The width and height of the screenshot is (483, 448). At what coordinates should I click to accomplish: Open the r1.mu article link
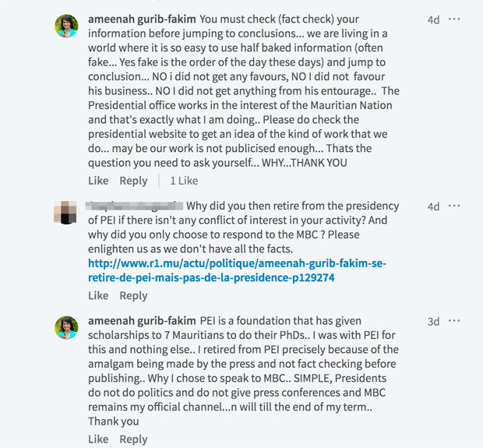(x=237, y=270)
